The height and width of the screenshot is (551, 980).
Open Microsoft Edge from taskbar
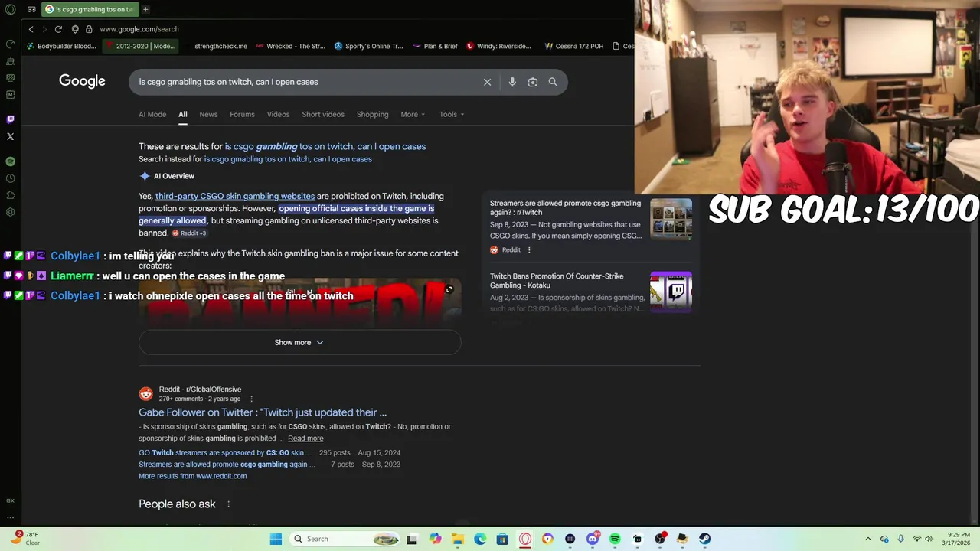tap(480, 539)
